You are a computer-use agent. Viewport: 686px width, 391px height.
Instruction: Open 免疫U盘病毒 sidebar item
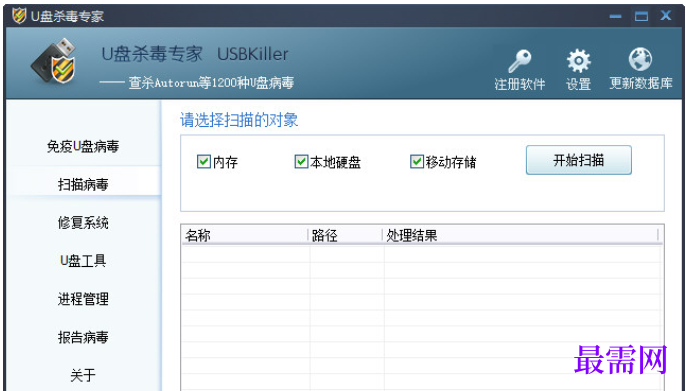coord(83,147)
